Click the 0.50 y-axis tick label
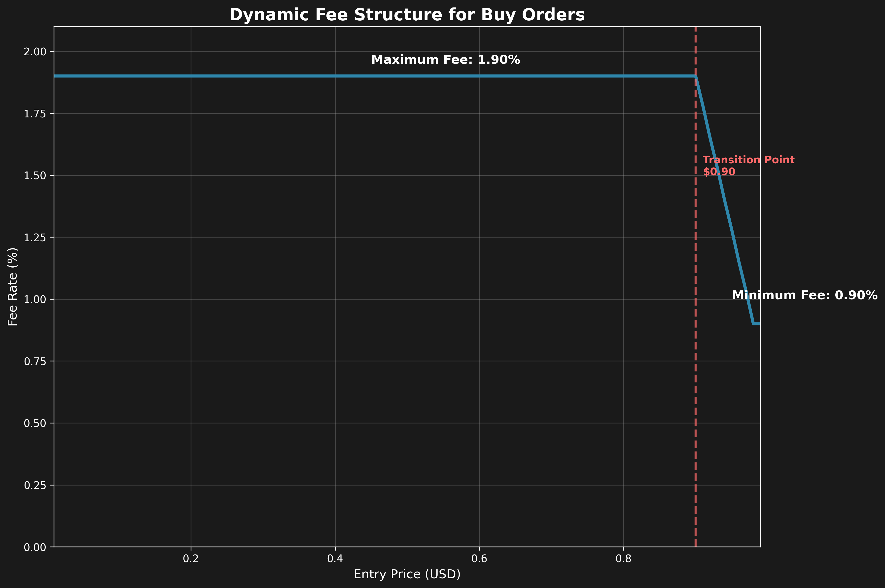Screen dimensions: 885x588 35,423
